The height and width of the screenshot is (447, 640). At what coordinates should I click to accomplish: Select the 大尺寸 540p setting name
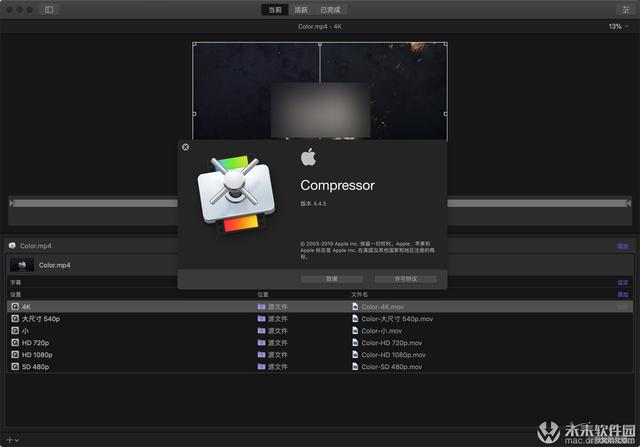[x=41, y=319]
